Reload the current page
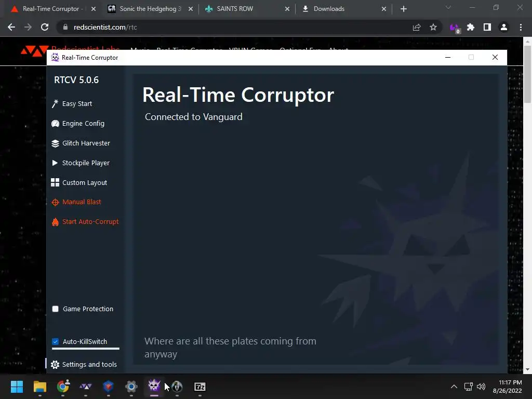The image size is (532, 399). [45, 27]
